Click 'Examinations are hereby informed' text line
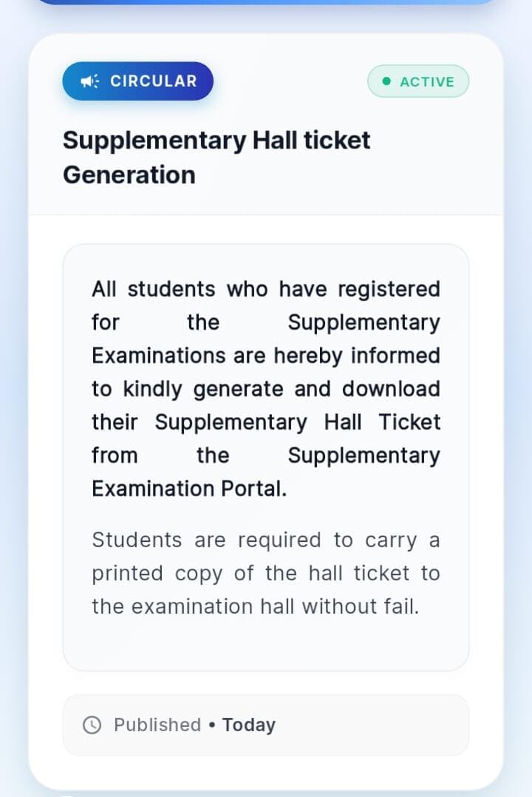This screenshot has width=532, height=797. (266, 356)
